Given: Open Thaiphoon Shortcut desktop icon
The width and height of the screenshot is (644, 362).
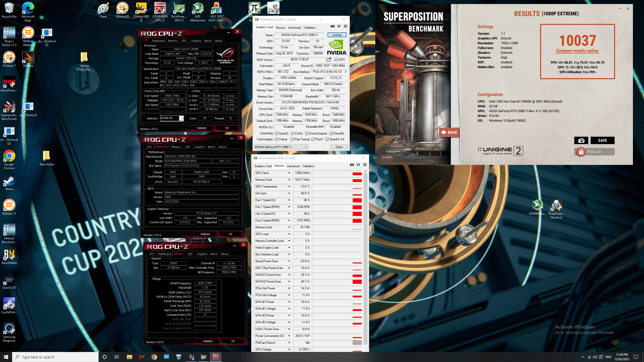Looking at the screenshot, I should pos(556,209).
